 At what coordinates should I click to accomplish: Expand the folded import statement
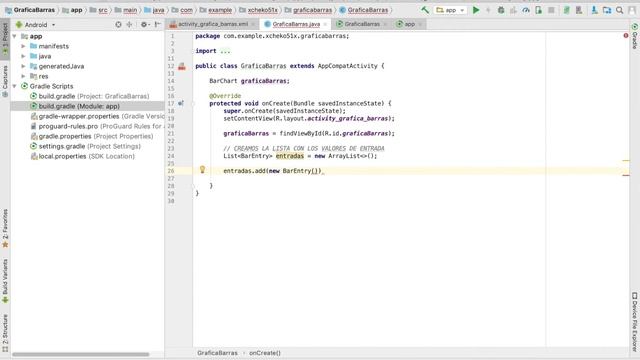225,51
